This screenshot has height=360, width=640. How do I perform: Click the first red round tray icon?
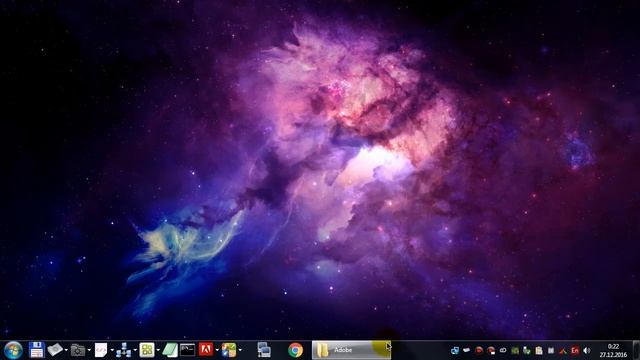click(x=479, y=350)
